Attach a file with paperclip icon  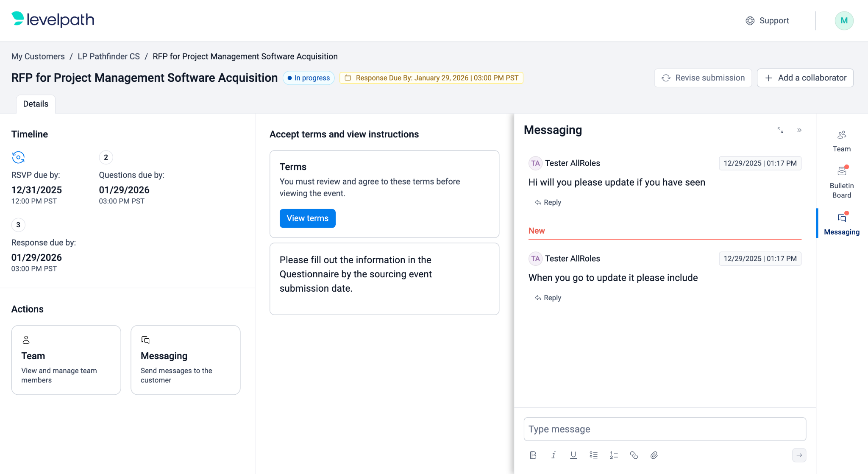point(654,455)
